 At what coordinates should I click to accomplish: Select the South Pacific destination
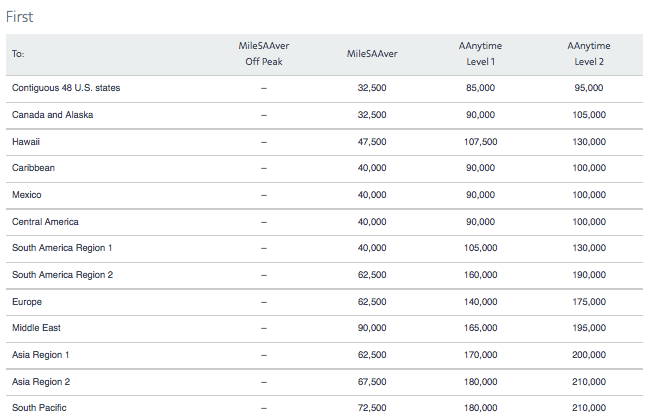coord(39,407)
